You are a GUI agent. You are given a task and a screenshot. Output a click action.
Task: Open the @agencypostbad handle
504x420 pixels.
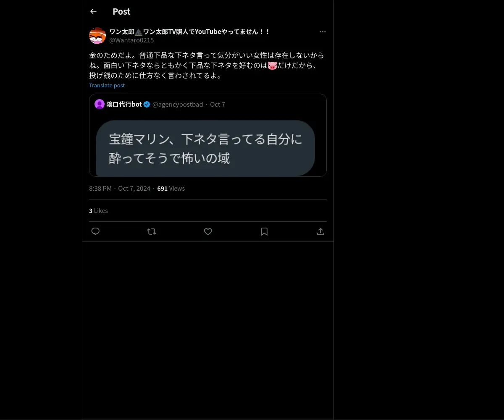(178, 104)
